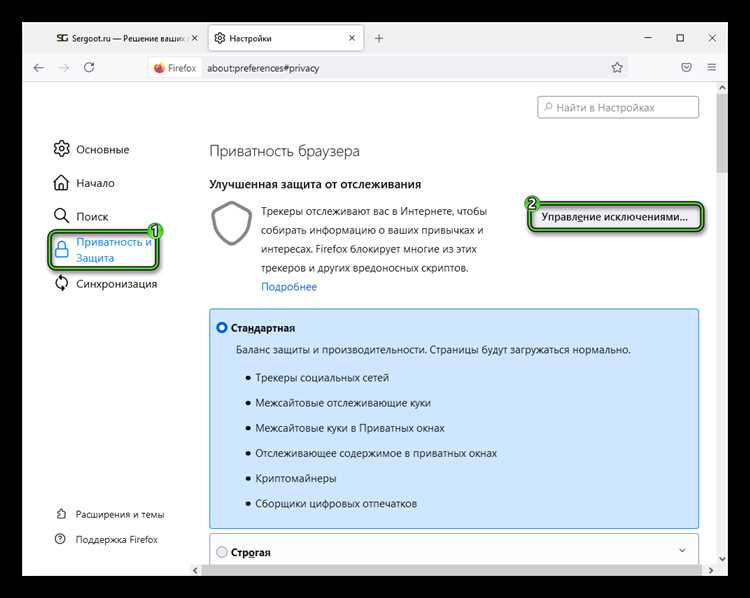Select the Стандартная protection radio button

221,328
